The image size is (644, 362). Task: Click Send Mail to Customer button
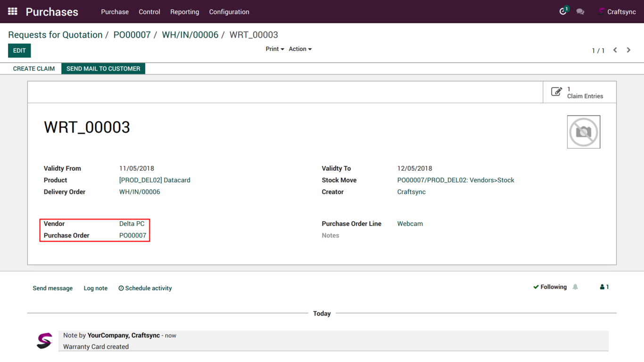pyautogui.click(x=103, y=69)
